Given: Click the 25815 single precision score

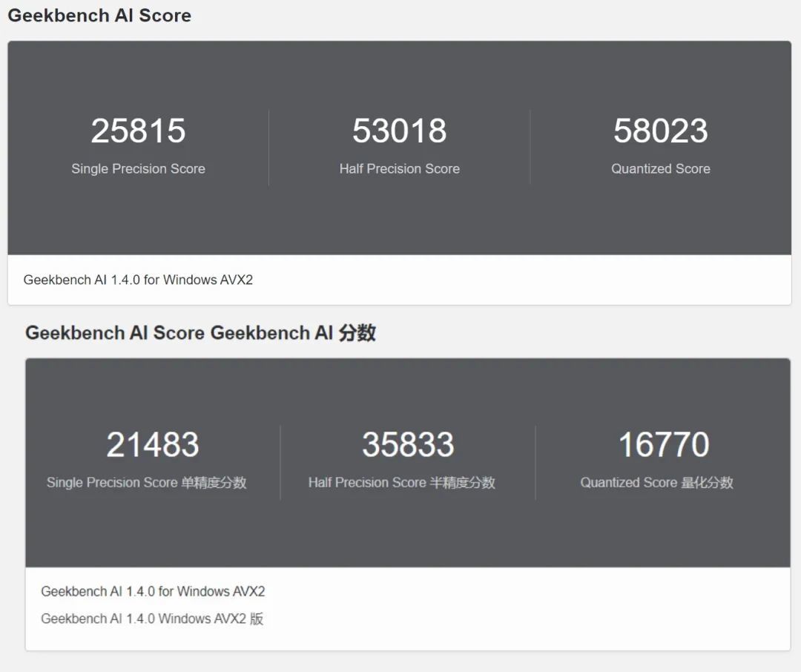Looking at the screenshot, I should [138, 131].
